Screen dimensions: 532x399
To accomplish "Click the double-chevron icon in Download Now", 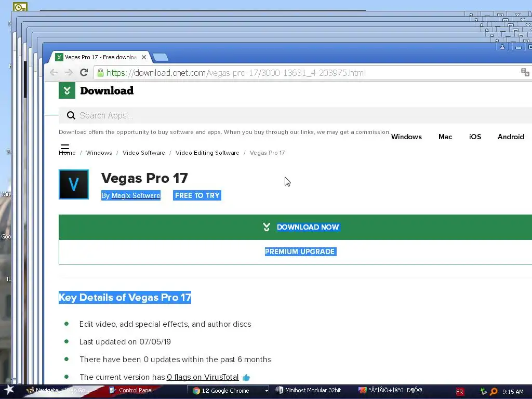I will (267, 227).
